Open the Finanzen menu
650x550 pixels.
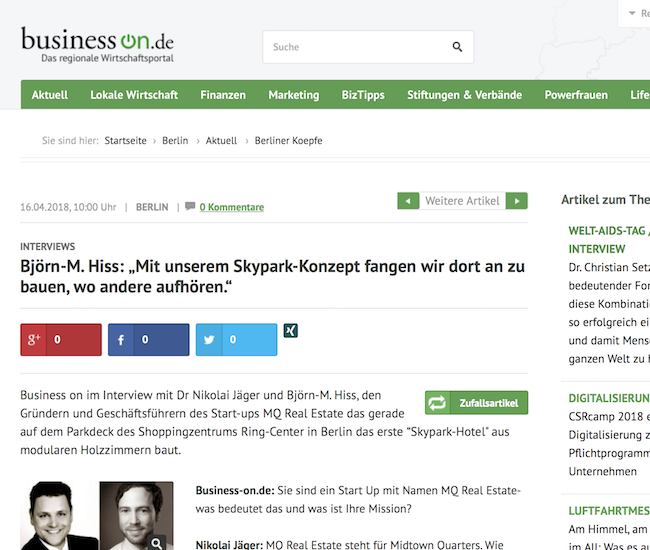coord(223,95)
